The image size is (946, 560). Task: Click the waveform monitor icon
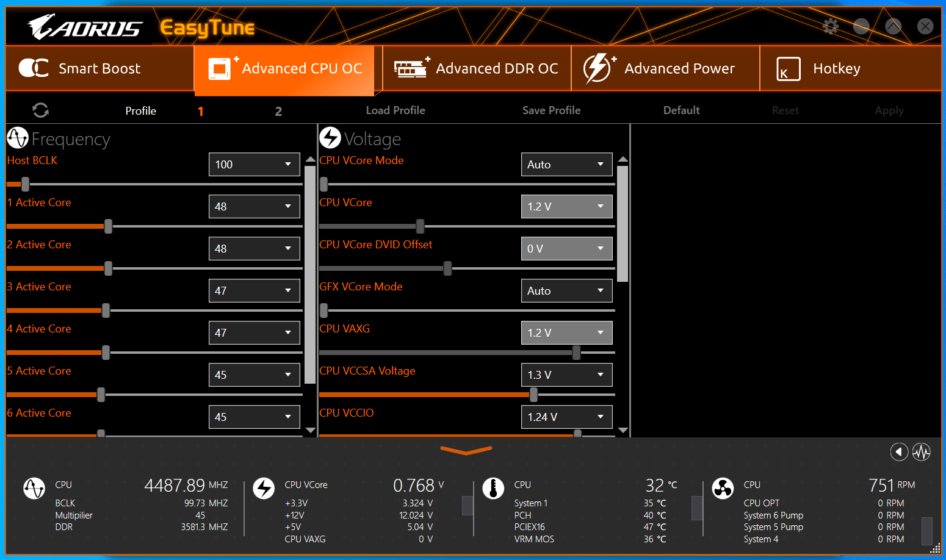(x=921, y=452)
